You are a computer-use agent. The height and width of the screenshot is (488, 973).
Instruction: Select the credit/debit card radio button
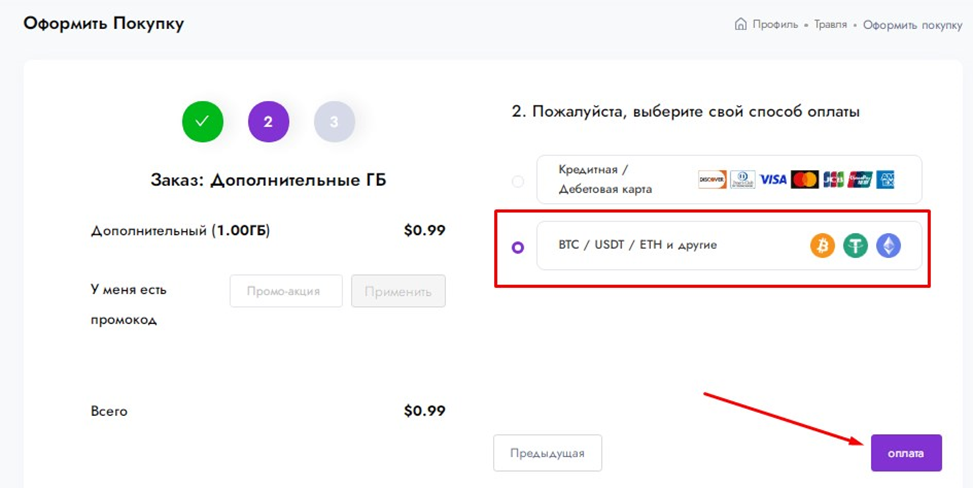517,181
